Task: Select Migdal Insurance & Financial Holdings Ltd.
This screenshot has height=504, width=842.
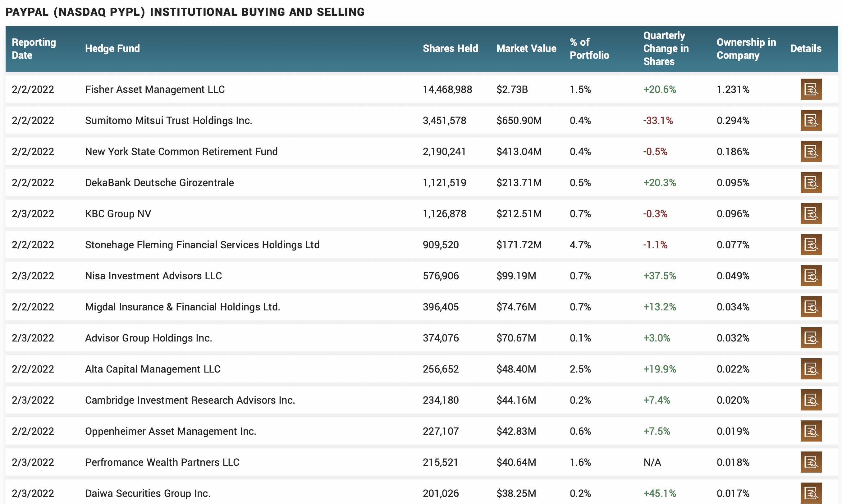Action: (x=183, y=307)
